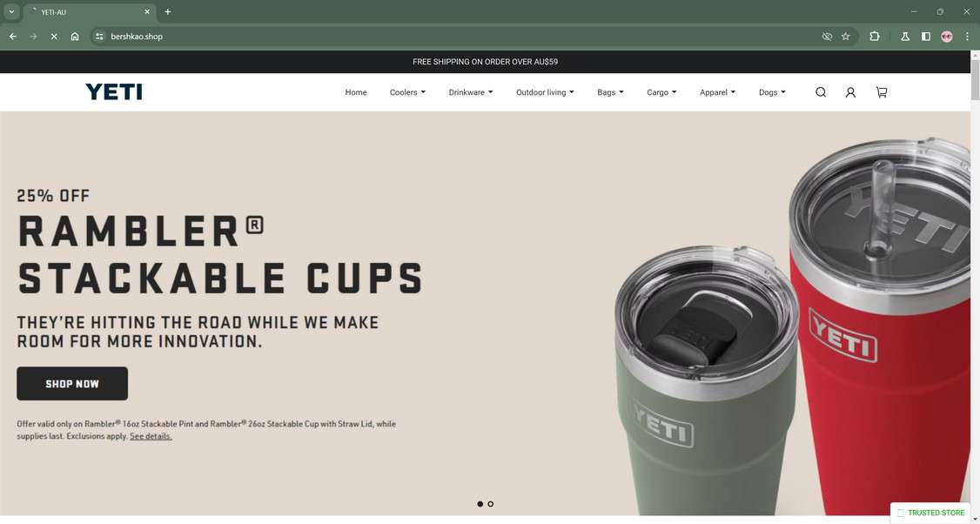
Task: Stop loading the page
Action: [x=54, y=37]
